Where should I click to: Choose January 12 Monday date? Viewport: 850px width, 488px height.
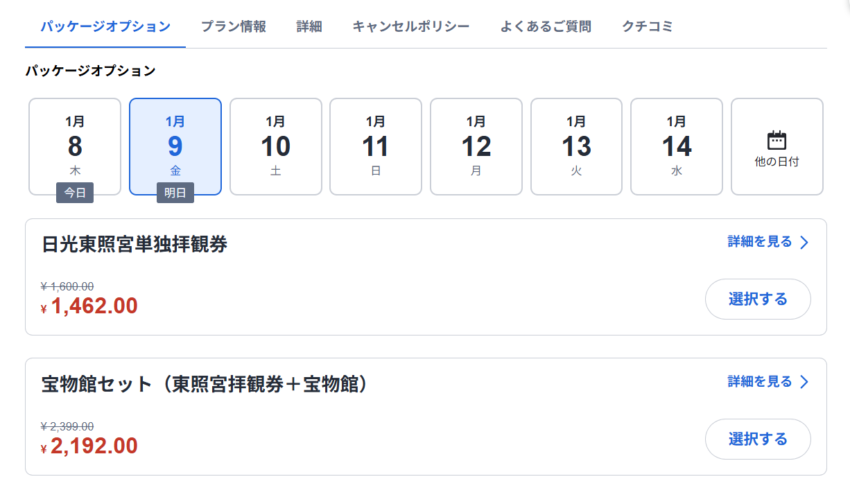(476, 146)
